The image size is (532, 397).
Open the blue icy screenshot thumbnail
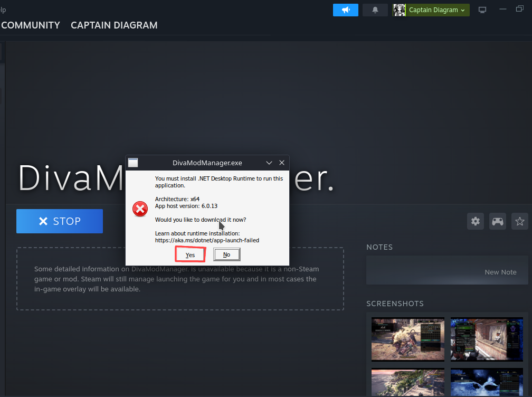coord(487,382)
